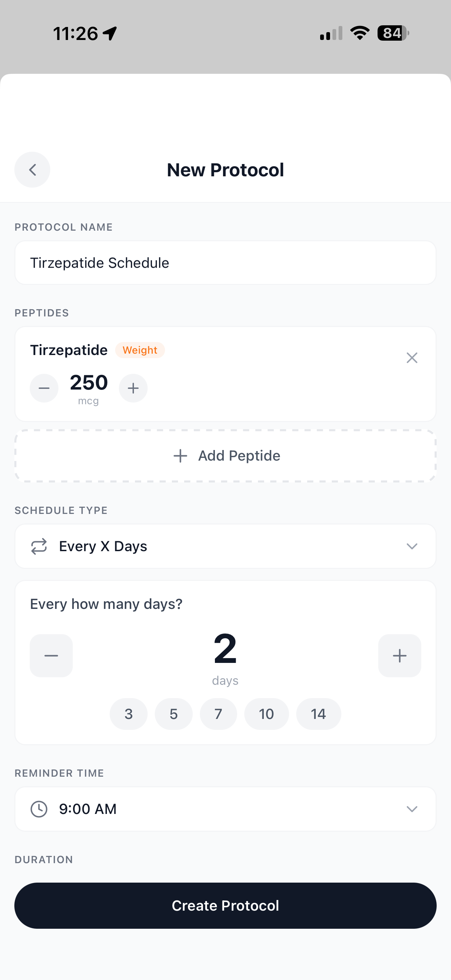Tap the clock icon in Reminder Time

pyautogui.click(x=39, y=809)
